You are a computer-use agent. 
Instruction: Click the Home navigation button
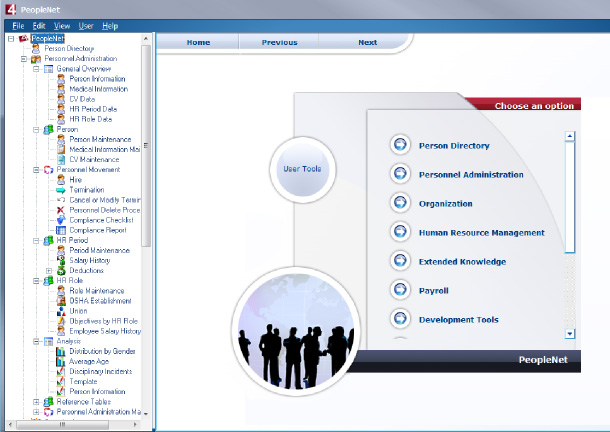click(x=198, y=42)
